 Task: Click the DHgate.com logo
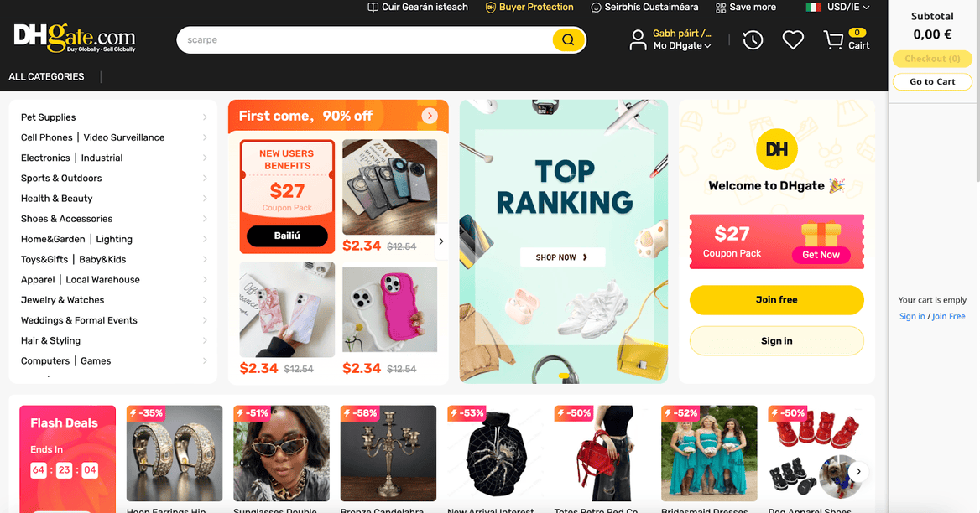click(x=75, y=39)
